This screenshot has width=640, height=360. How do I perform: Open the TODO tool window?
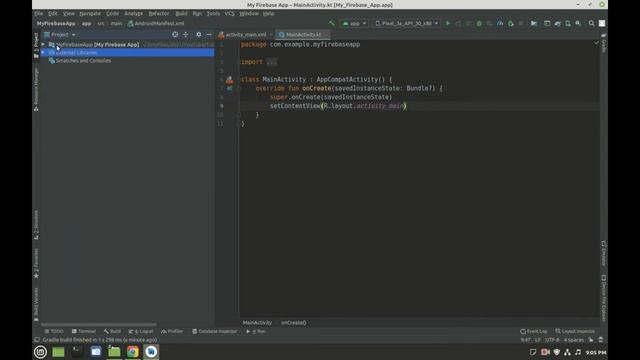[x=54, y=331]
